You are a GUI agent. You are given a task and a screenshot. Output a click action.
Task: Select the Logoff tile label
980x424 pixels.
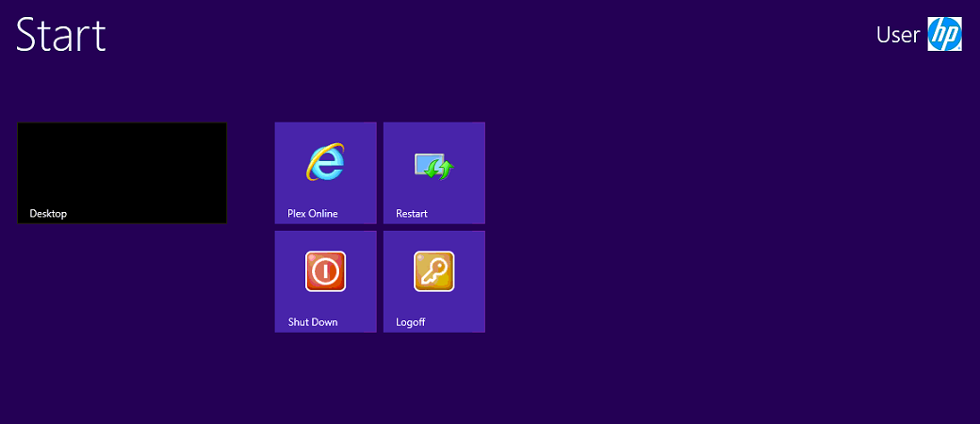(411, 322)
